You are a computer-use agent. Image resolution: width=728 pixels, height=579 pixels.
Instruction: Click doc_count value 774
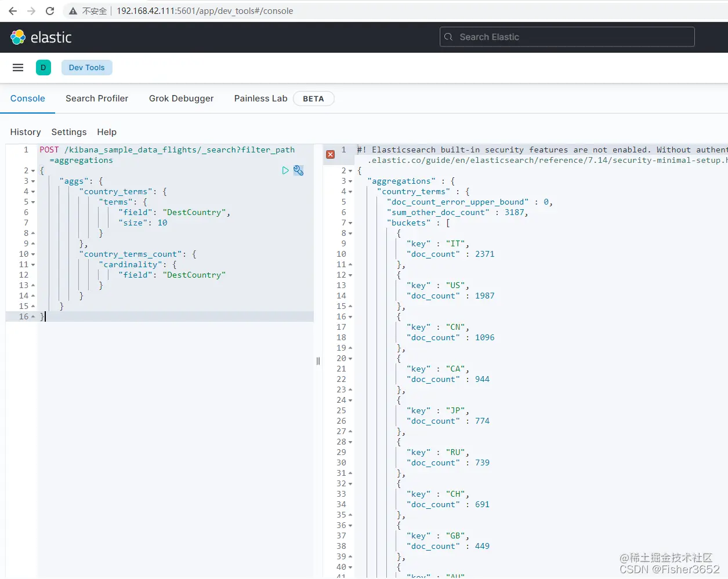pyautogui.click(x=482, y=421)
